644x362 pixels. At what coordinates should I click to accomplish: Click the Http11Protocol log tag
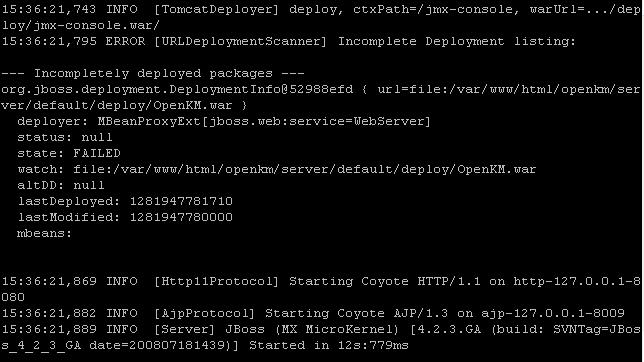(216, 281)
